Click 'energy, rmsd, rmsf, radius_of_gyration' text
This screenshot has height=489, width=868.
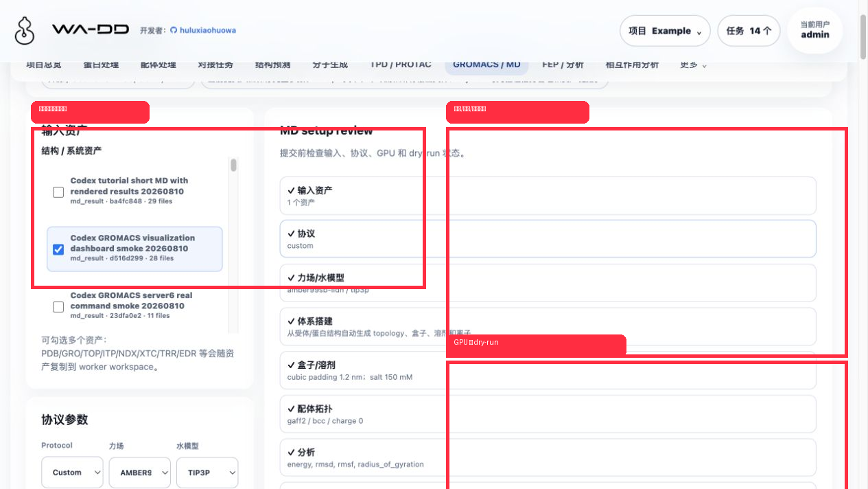click(x=355, y=464)
